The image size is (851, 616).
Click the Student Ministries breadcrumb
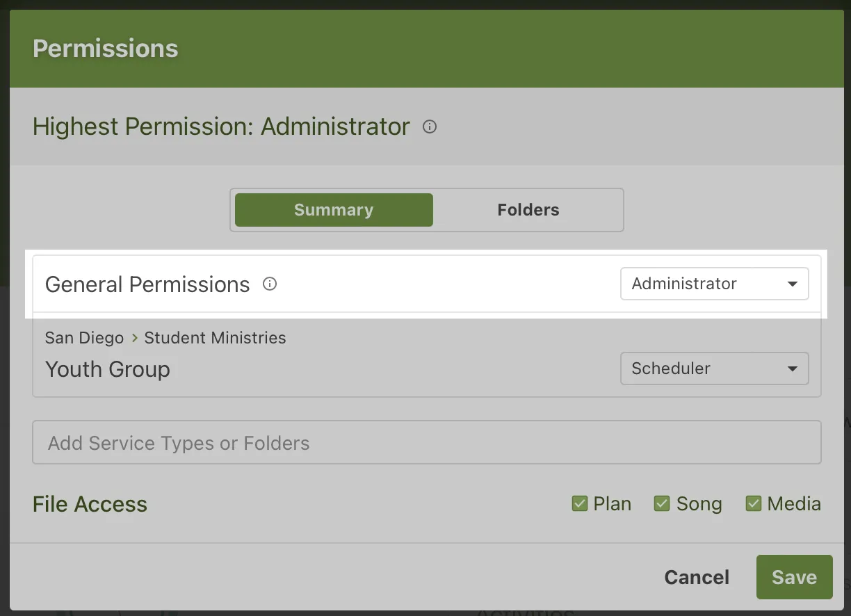215,339
